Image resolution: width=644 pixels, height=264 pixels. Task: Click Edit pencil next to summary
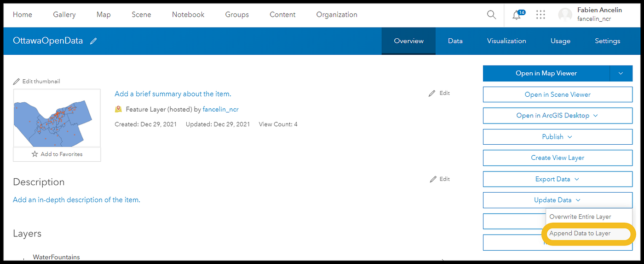(x=431, y=93)
